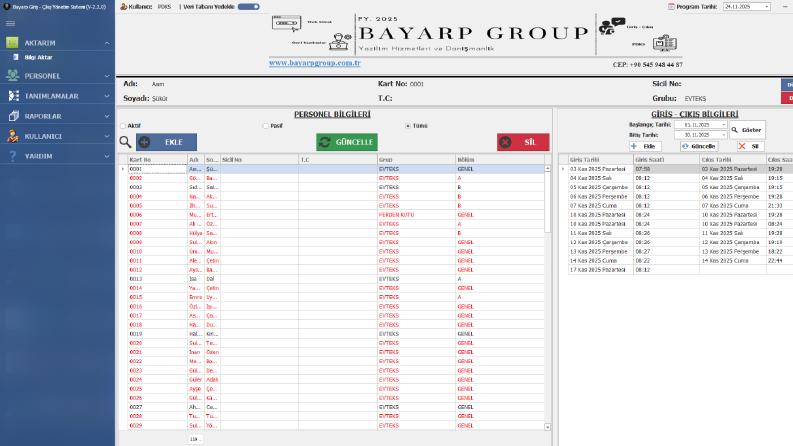Click the calendar icon beside Program Tarihi

[671, 7]
